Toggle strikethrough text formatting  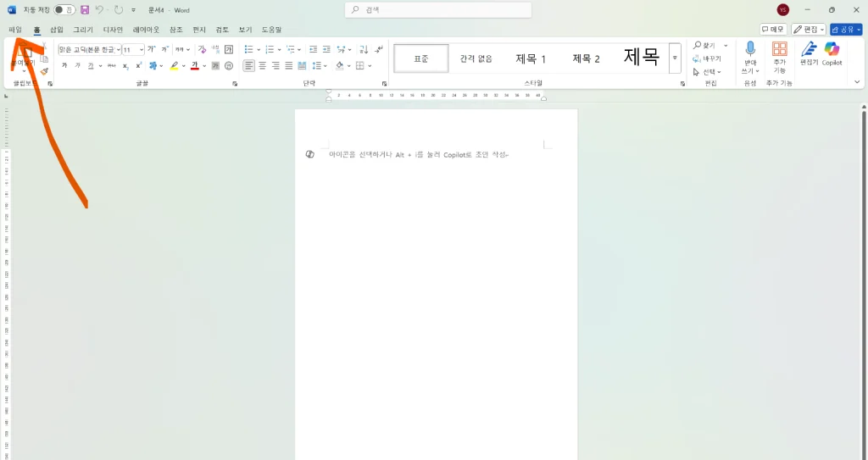coord(112,66)
